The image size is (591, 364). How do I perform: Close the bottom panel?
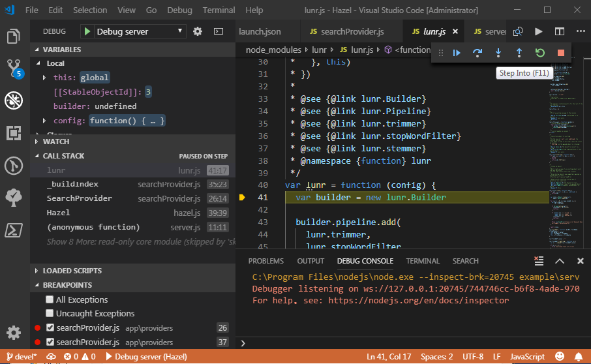coord(581,261)
